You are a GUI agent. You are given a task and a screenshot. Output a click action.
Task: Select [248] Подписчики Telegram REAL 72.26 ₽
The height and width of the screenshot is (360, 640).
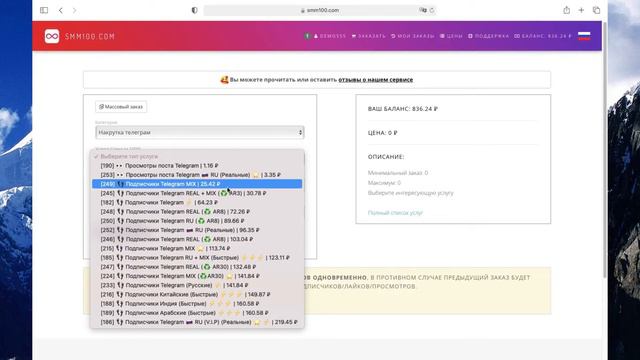197,211
